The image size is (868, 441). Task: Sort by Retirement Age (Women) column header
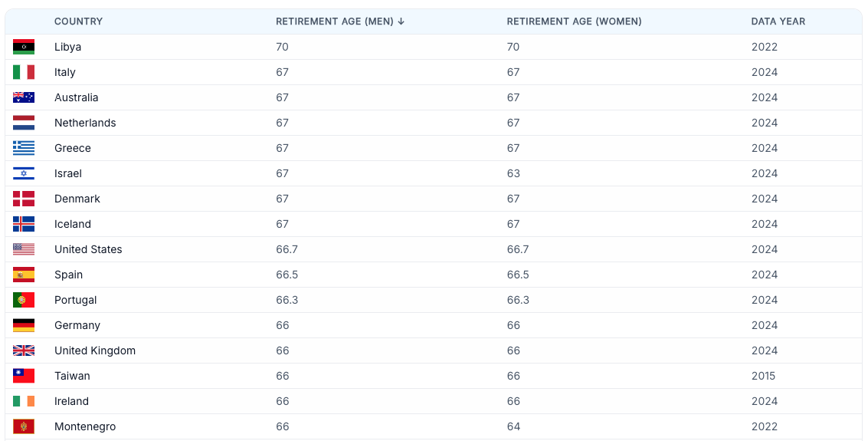point(574,21)
